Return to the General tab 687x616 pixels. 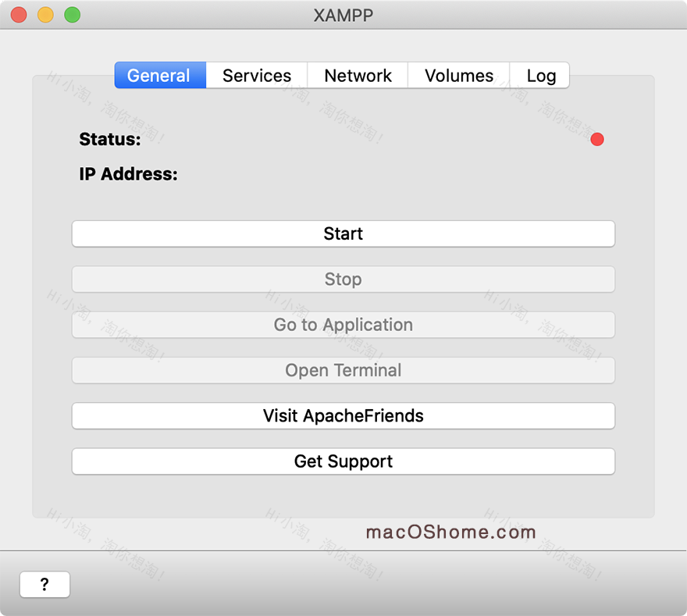click(160, 75)
